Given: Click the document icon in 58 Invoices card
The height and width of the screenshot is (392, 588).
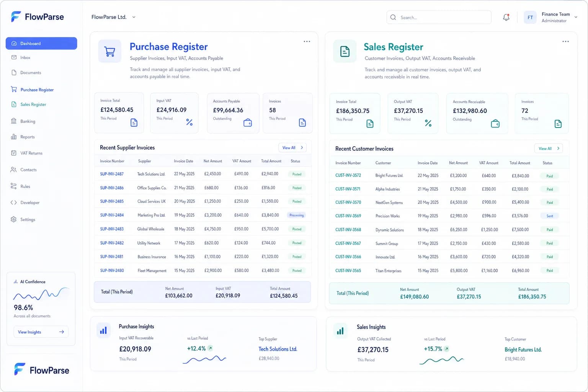Looking at the screenshot, I should 302,122.
